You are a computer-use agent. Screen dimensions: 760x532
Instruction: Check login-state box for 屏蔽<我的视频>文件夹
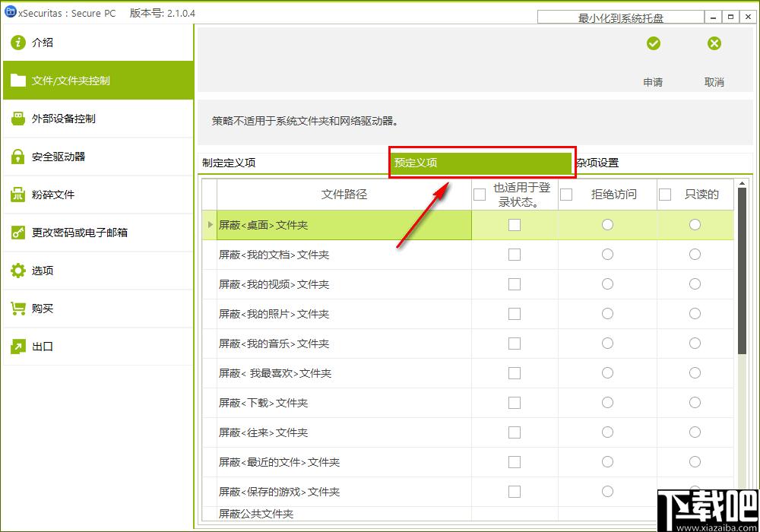(x=515, y=284)
